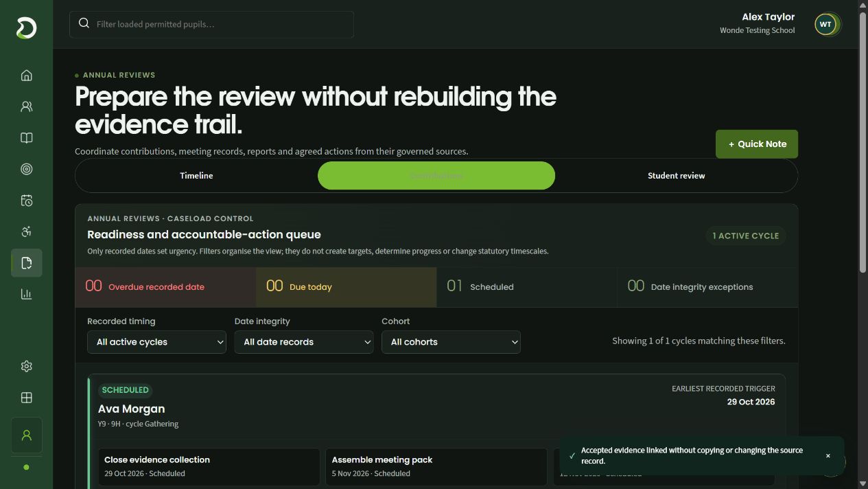Open the Cohort dropdown
The image size is (868, 489).
[451, 342]
